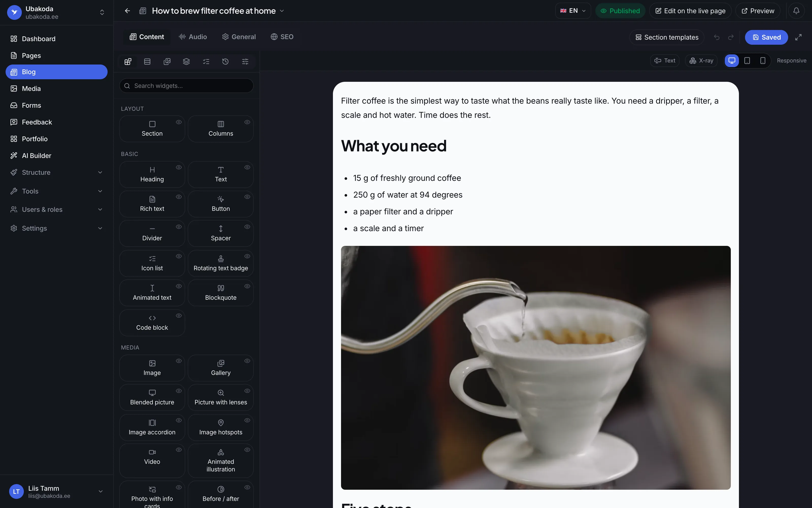
Task: Expand the Tools menu in the sidebar
Action: click(56, 191)
